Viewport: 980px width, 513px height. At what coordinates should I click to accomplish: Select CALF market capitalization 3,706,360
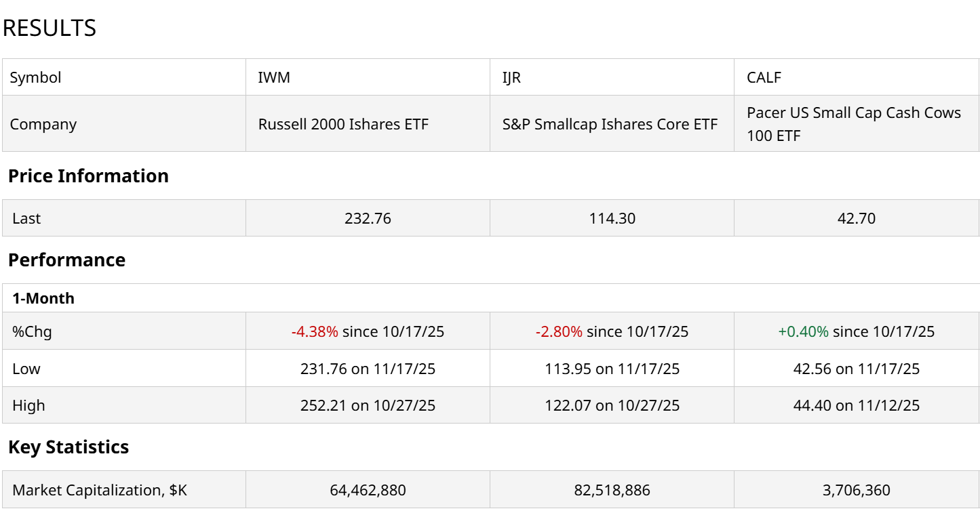[x=856, y=490]
